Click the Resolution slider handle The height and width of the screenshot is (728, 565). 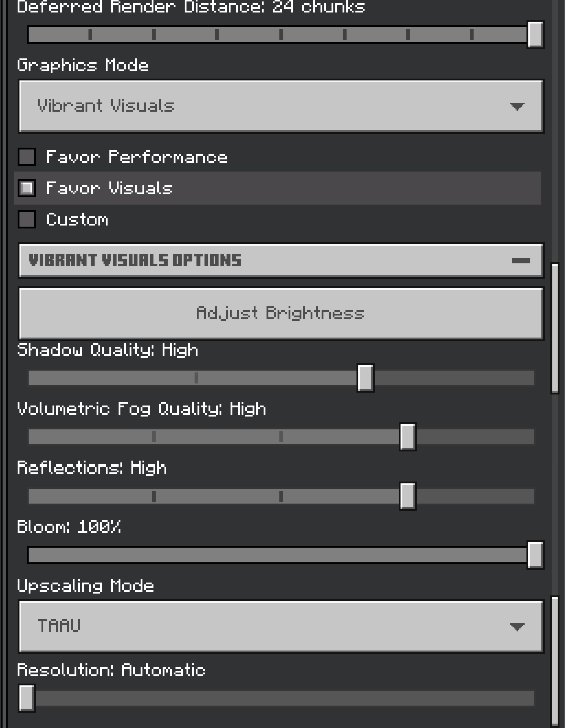[27, 698]
